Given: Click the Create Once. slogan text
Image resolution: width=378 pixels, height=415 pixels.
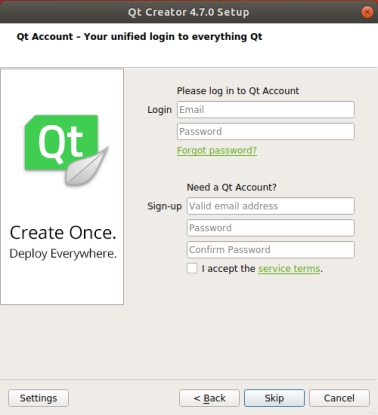Looking at the screenshot, I should point(63,233).
